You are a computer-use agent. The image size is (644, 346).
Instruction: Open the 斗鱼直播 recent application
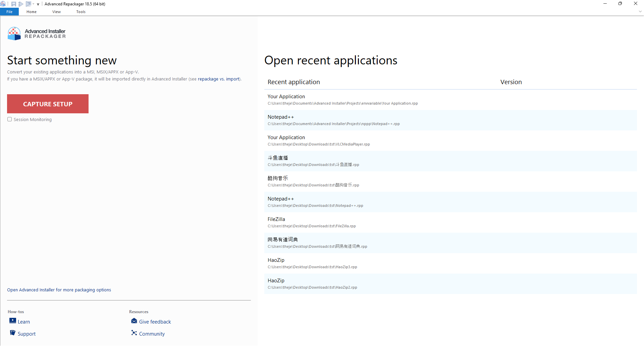tap(450, 161)
